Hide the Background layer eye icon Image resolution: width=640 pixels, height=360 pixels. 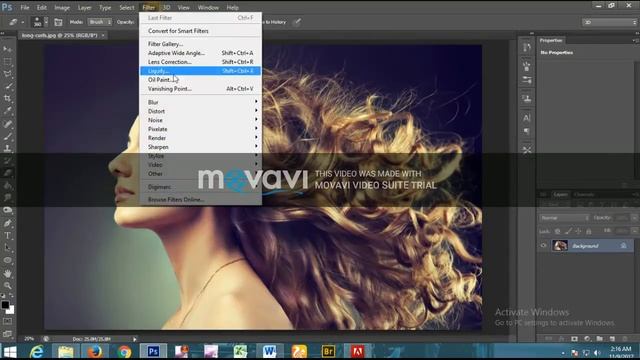[543, 246]
